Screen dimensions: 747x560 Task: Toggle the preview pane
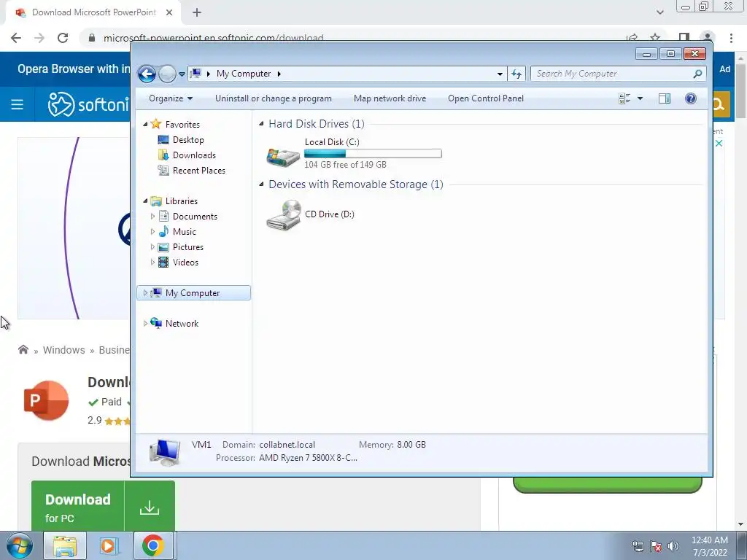664,98
